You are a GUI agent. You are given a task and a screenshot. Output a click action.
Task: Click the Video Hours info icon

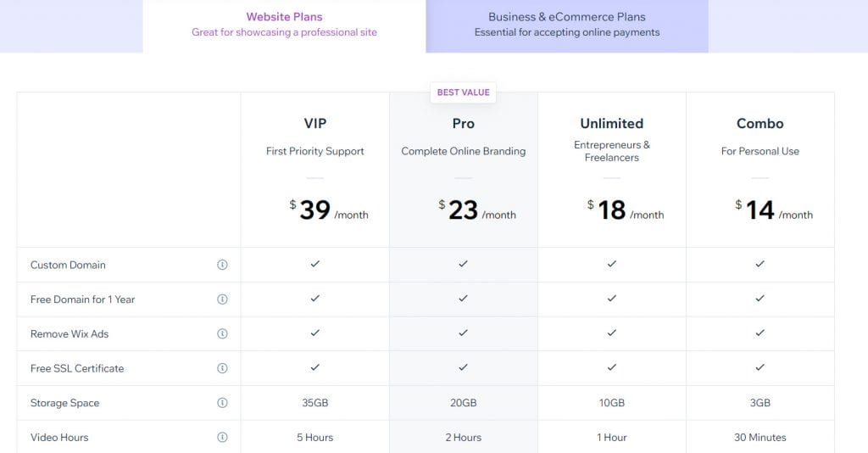pos(222,437)
